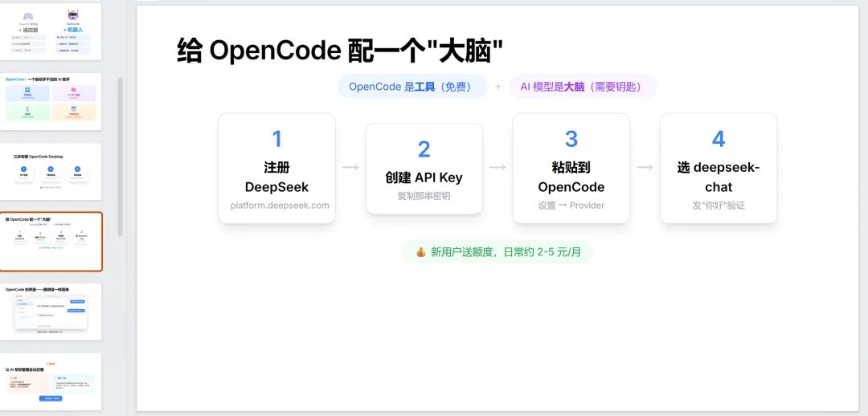Viewport: 868px width, 416px height.
Task: Click the slide title '给 OpenCode 配一个"大脑"'
Action: coord(339,51)
